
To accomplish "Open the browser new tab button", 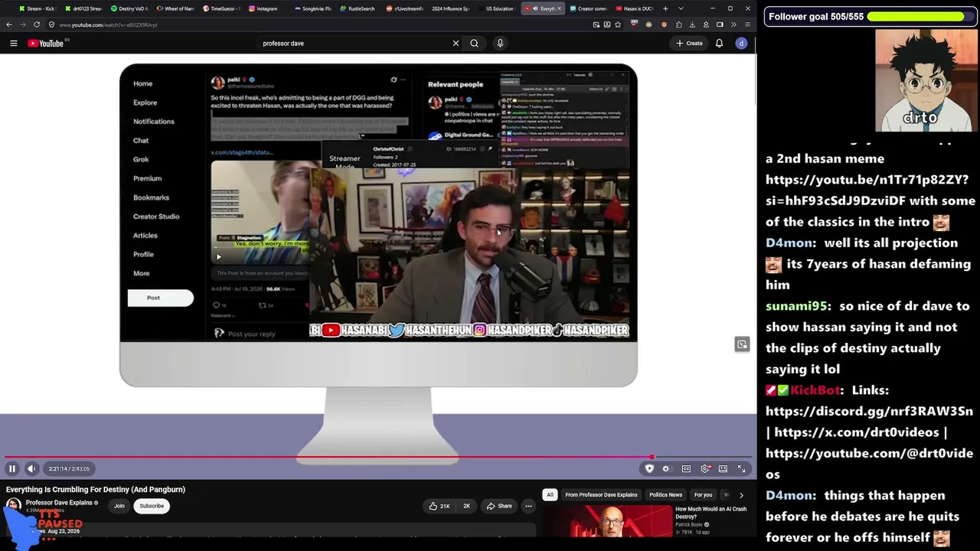I will (x=665, y=8).
